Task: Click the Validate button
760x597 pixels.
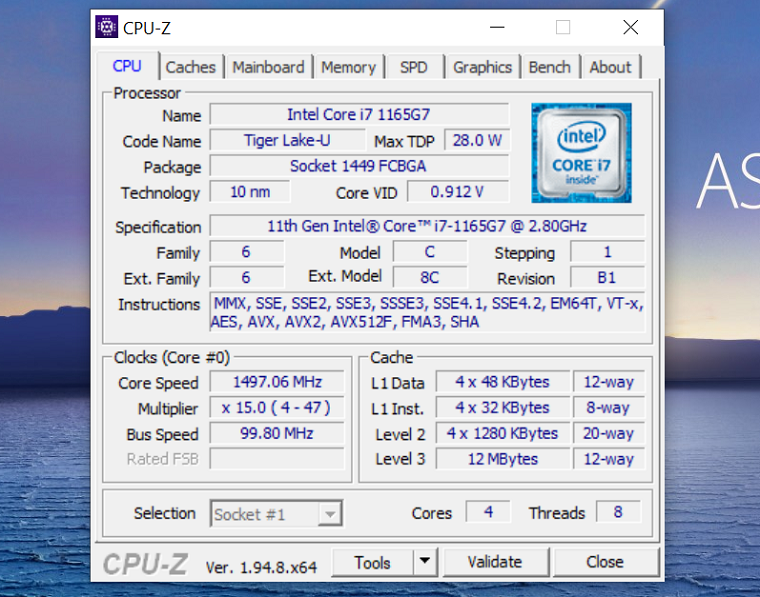Action: pos(495,562)
